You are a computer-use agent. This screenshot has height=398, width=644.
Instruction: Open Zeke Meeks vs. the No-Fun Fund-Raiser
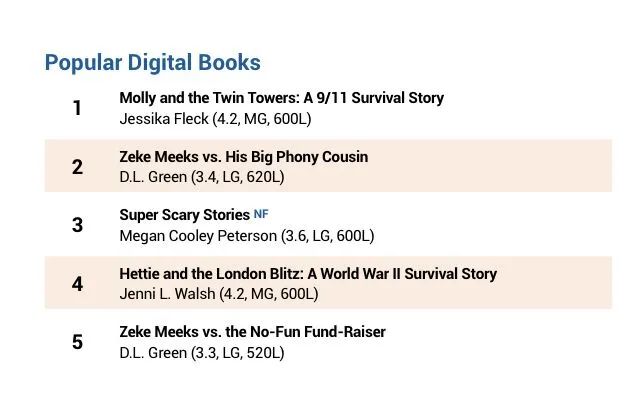252,332
